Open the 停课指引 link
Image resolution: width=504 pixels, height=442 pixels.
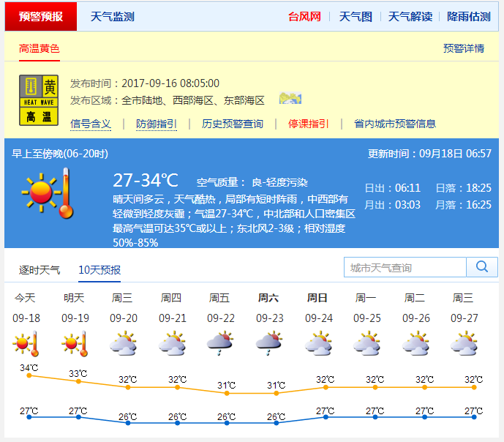[308, 124]
